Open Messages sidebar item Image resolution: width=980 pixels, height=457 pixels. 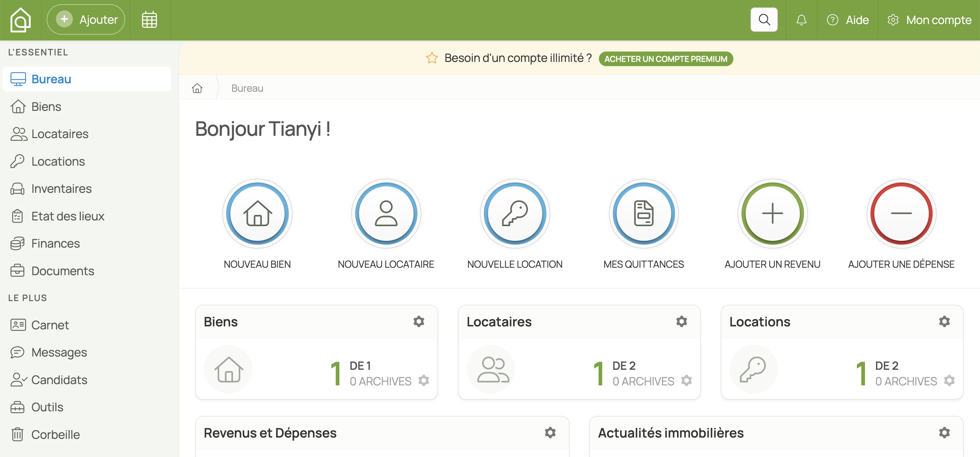tap(87, 352)
